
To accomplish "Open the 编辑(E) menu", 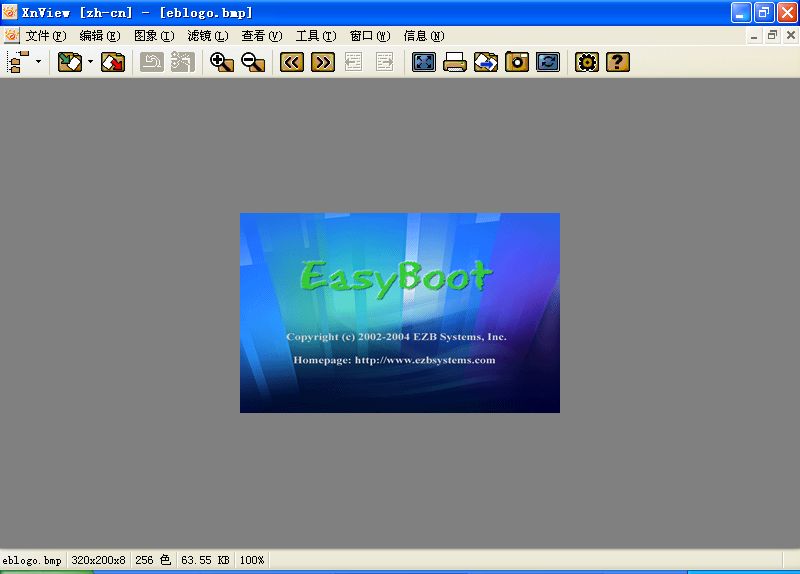I will 100,36.
